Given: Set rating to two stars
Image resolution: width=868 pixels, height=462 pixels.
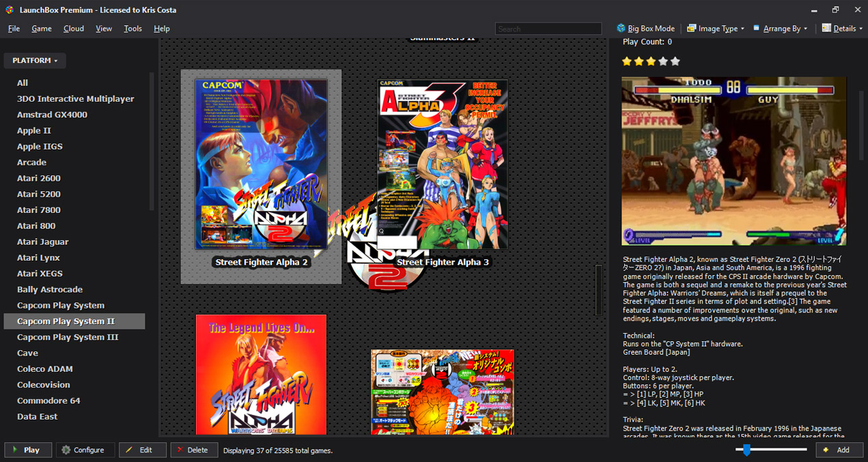Looking at the screenshot, I should (639, 61).
